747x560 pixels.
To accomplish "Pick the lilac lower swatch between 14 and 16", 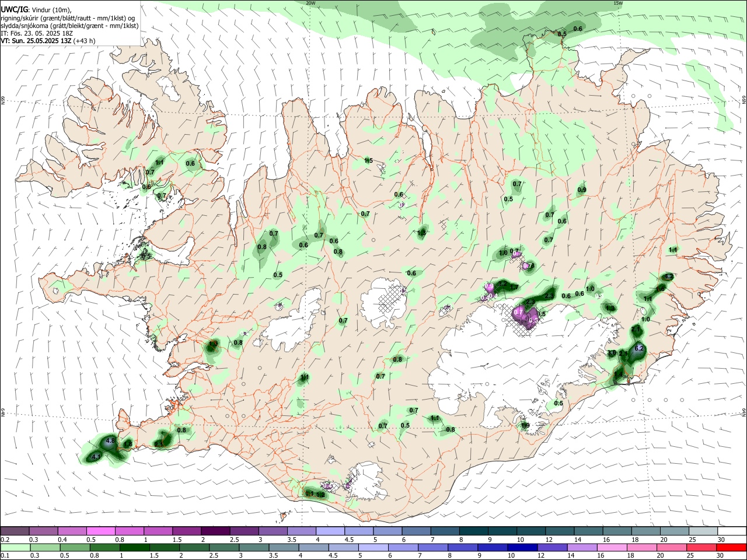I will pos(581,547).
